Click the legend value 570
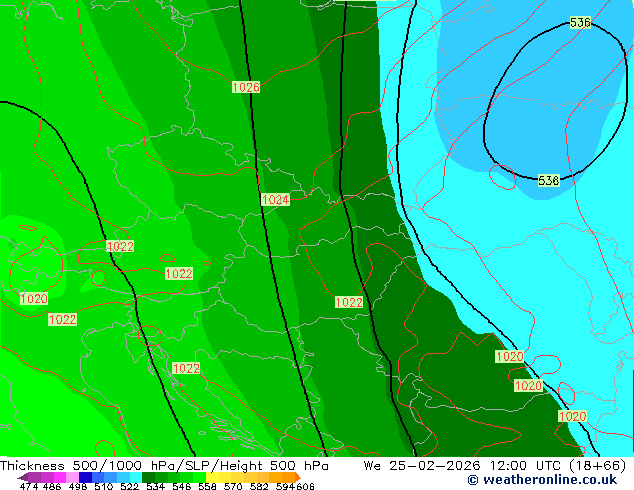This screenshot has height=490, width=634. click(233, 486)
